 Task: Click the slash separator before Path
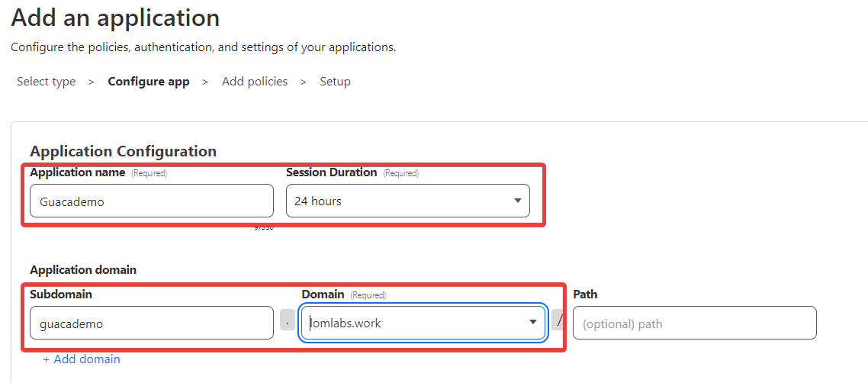(559, 322)
